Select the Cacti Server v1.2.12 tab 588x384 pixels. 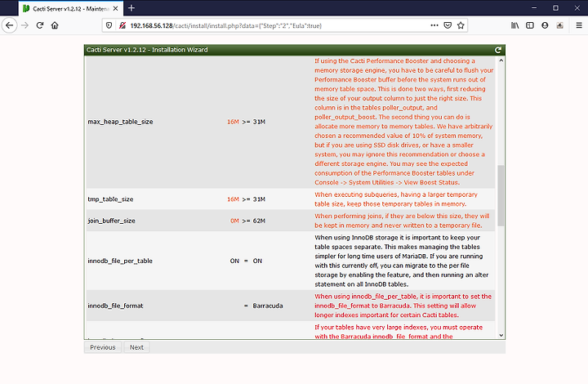(70, 8)
